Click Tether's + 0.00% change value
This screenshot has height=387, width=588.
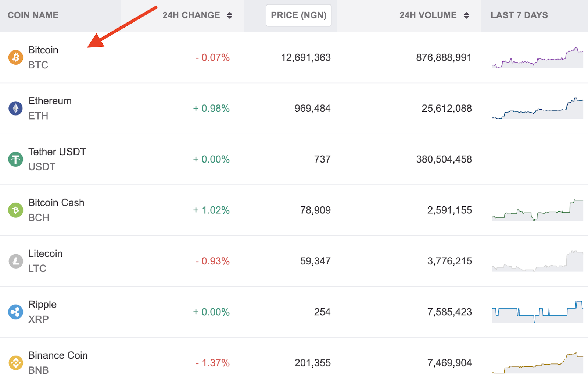[211, 159]
